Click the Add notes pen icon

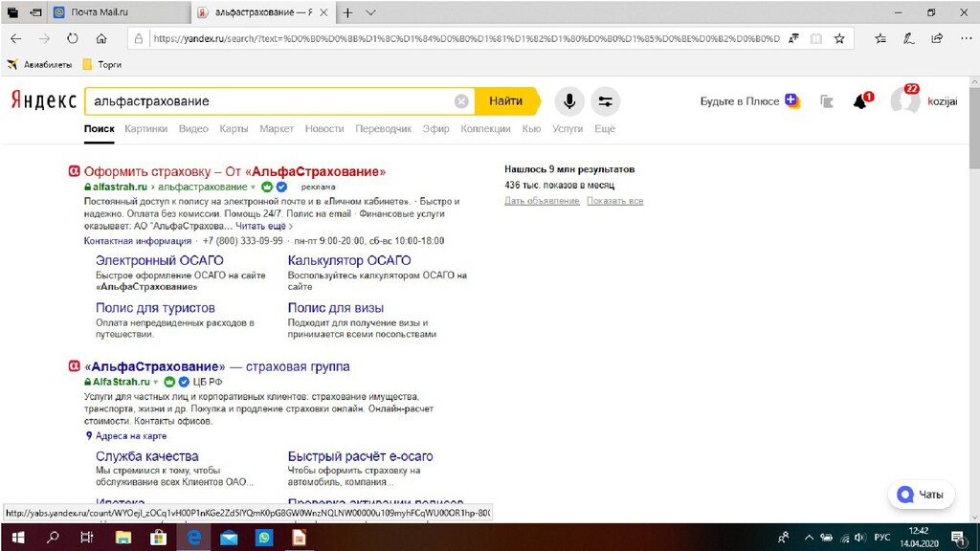909,38
